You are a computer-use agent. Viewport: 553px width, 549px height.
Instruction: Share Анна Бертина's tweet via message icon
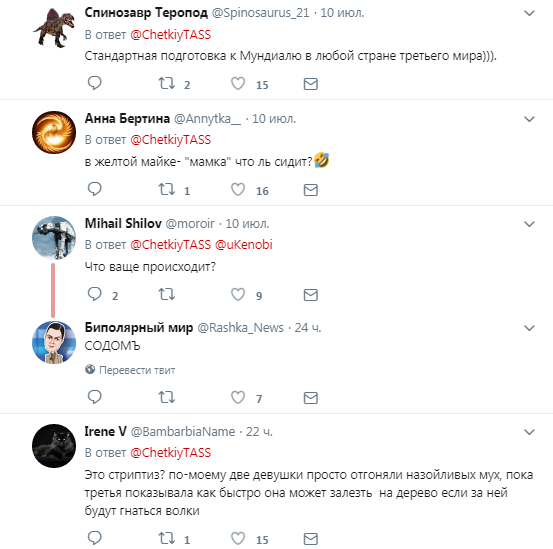pyautogui.click(x=311, y=190)
